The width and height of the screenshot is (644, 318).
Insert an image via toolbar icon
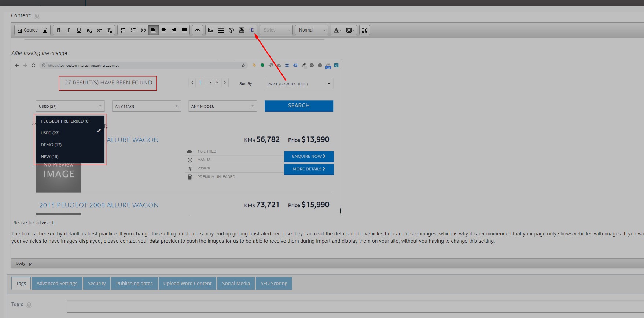[211, 30]
